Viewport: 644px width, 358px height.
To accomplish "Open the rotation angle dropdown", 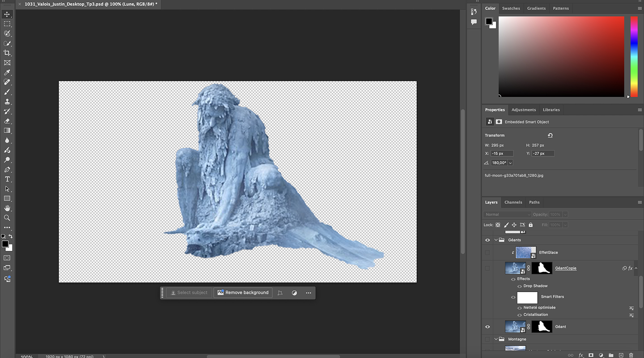I will click(510, 163).
